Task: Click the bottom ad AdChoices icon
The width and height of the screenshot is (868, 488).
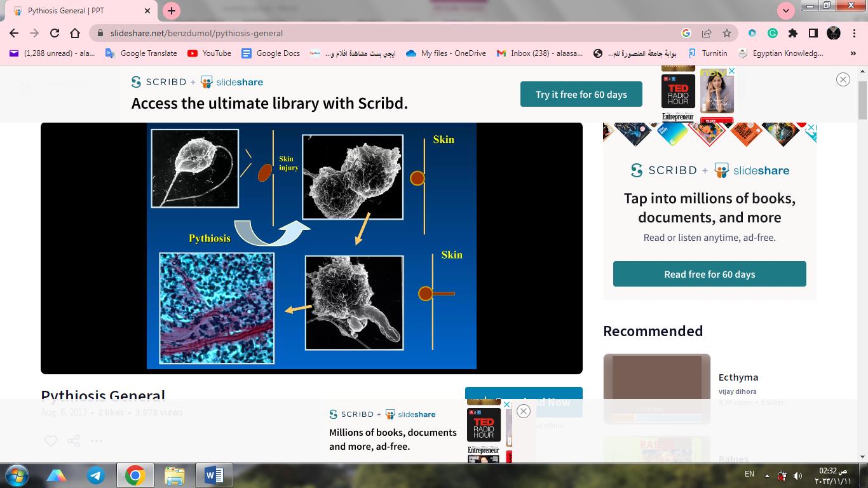Action: point(507,404)
